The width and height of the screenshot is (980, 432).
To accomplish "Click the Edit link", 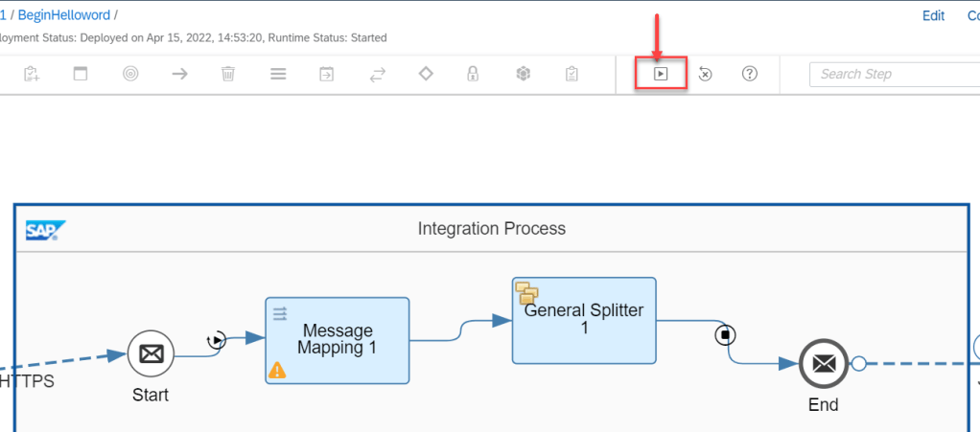I will (x=933, y=15).
